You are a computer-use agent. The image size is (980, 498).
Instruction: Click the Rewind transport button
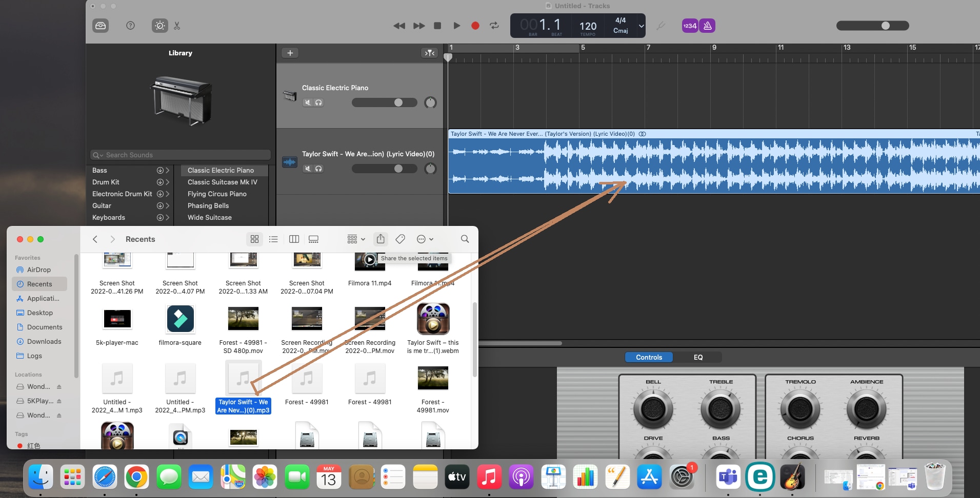pos(399,26)
